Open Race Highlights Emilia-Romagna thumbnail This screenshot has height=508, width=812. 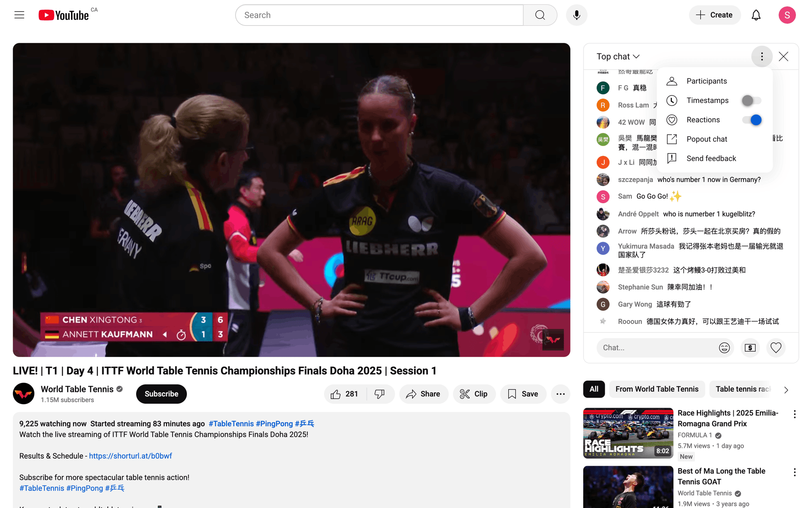point(628,433)
